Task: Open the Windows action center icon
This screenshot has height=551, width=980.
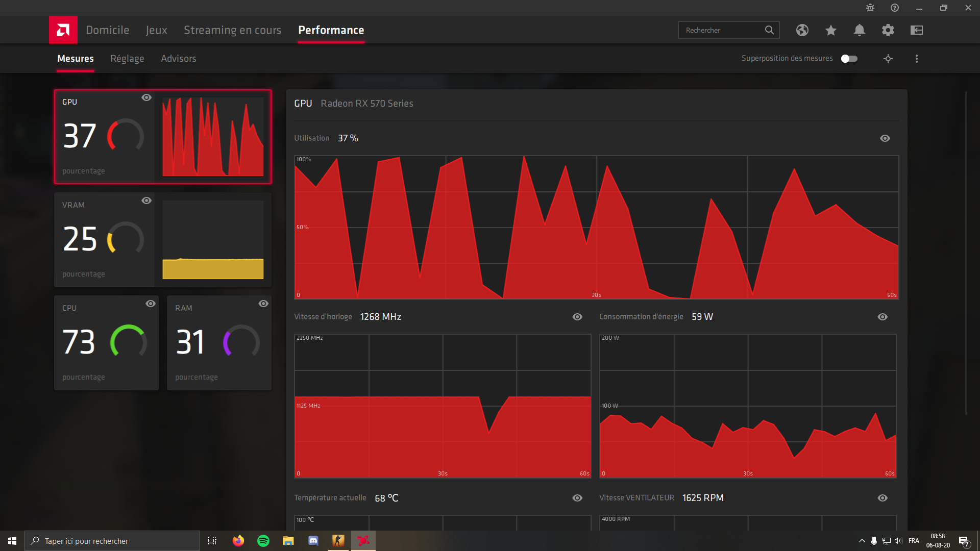Action: [x=964, y=541]
